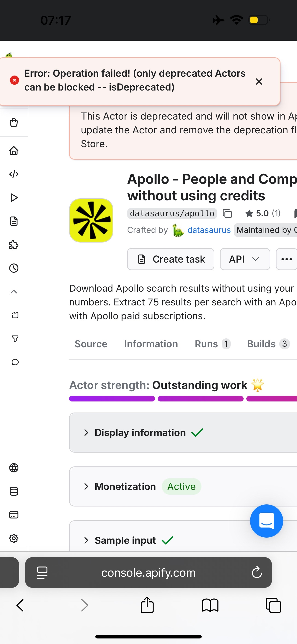Click the Create task button
The height and width of the screenshot is (644, 297).
click(x=171, y=259)
